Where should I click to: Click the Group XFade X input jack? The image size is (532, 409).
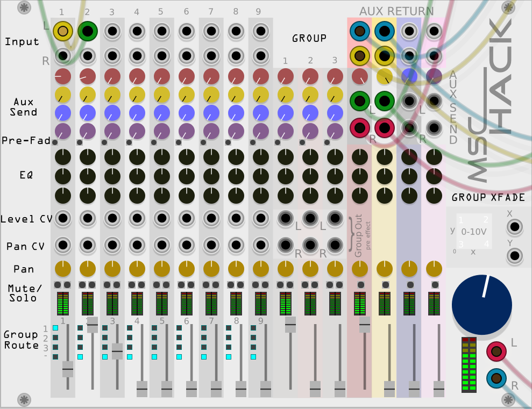(x=514, y=226)
